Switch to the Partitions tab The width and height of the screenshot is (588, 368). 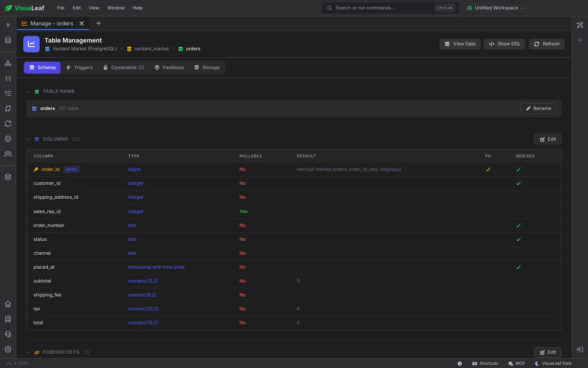(169, 67)
